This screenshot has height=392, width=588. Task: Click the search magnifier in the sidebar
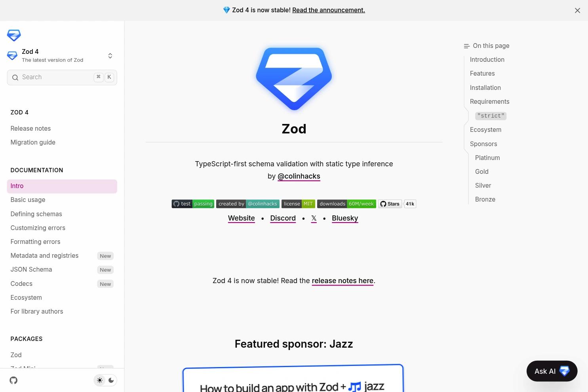click(x=15, y=77)
